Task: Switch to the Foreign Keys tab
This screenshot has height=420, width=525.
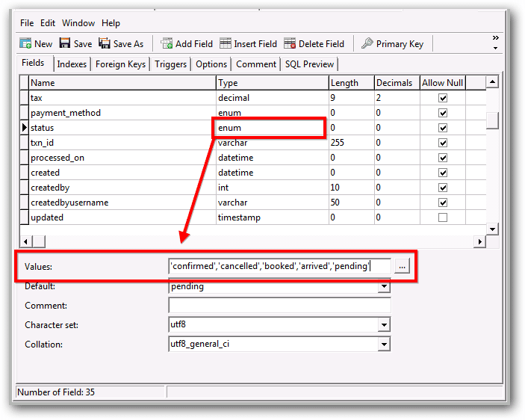Action: click(x=120, y=64)
